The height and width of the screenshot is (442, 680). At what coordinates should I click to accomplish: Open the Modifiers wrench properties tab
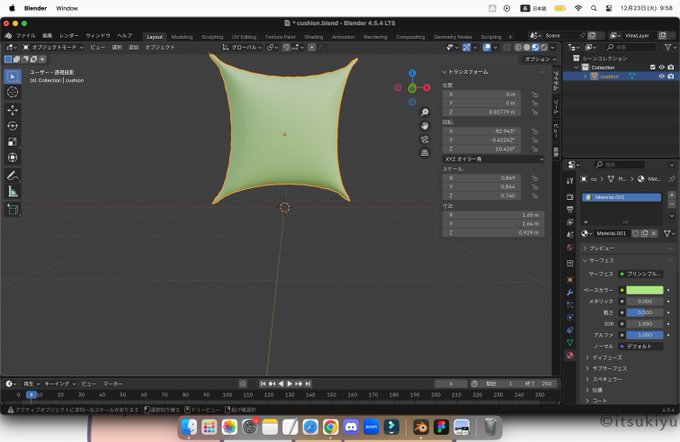click(570, 292)
